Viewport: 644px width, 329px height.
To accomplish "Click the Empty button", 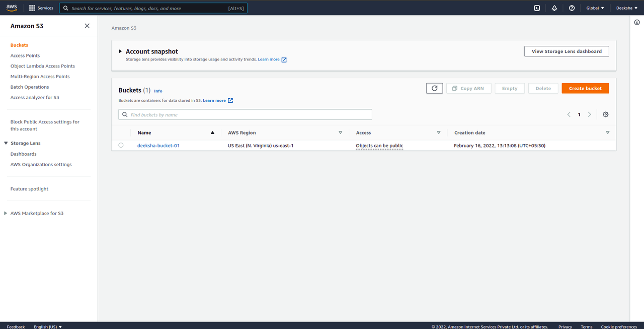I will coord(510,88).
